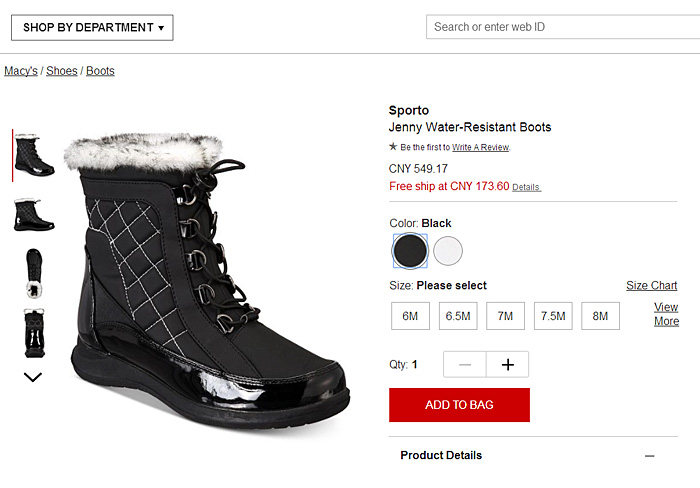Open the Size Chart link
This screenshot has height=488, width=700.
point(651,286)
